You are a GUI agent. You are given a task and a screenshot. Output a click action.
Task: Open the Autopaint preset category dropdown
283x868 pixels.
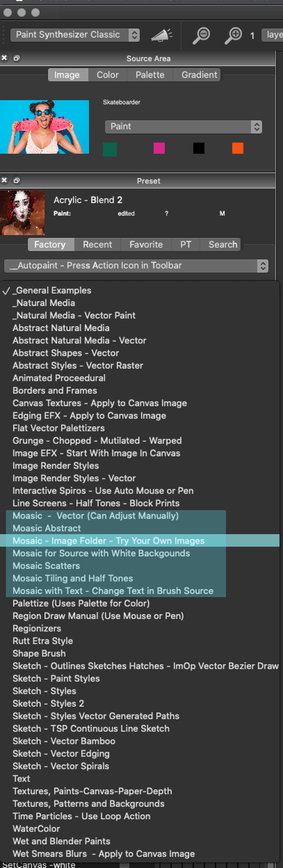pos(136,266)
